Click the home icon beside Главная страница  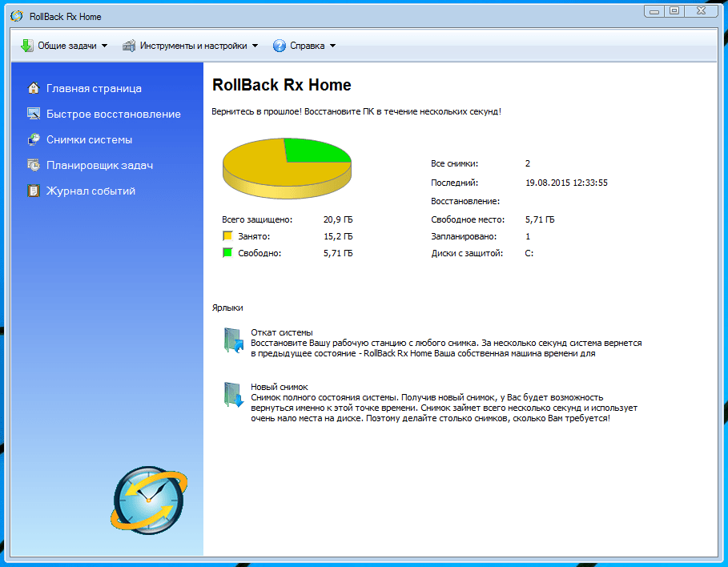34,88
